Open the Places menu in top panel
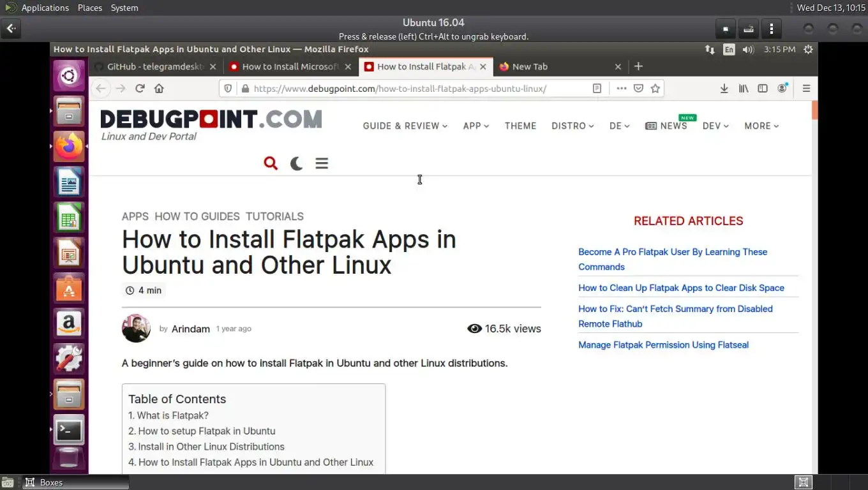This screenshot has height=490, width=868. coord(90,8)
